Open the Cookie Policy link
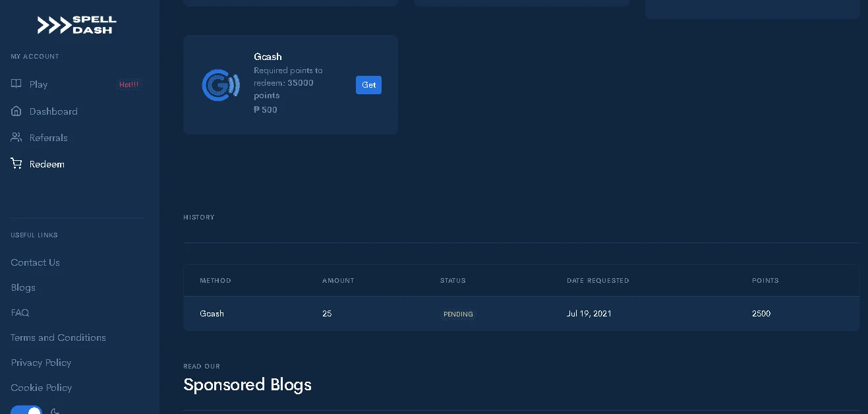868x414 pixels. (x=41, y=388)
